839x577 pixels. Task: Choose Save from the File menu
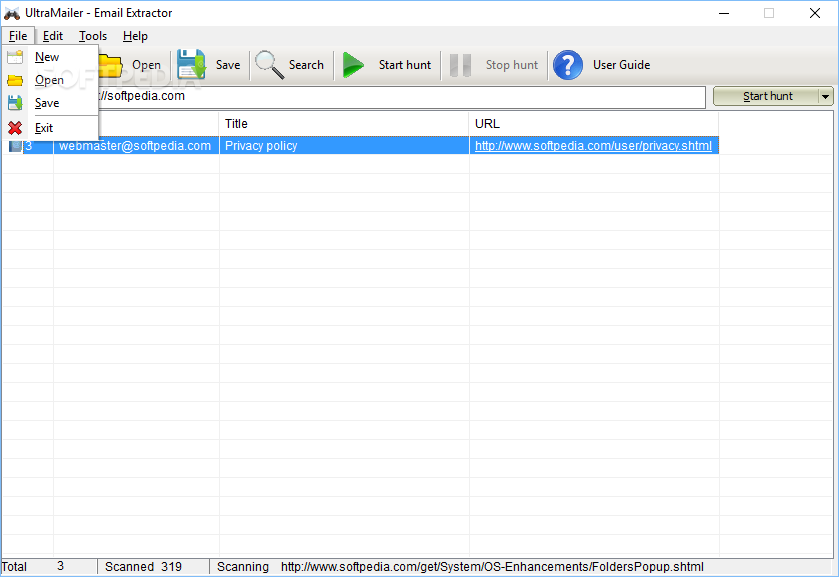click(50, 103)
